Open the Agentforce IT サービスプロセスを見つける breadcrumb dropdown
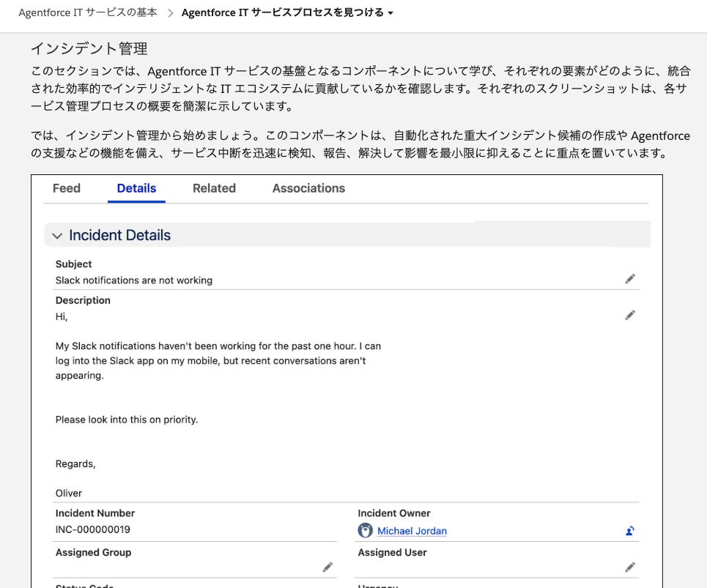This screenshot has height=588, width=707. coord(390,13)
